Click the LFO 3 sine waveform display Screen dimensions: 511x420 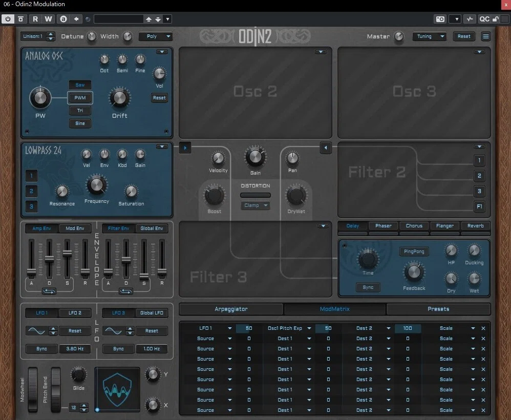point(113,331)
